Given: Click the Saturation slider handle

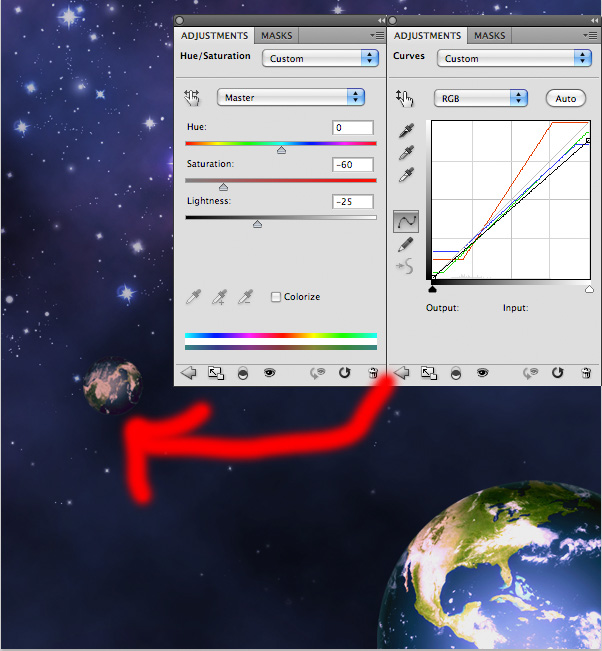Looking at the screenshot, I should coord(223,187).
